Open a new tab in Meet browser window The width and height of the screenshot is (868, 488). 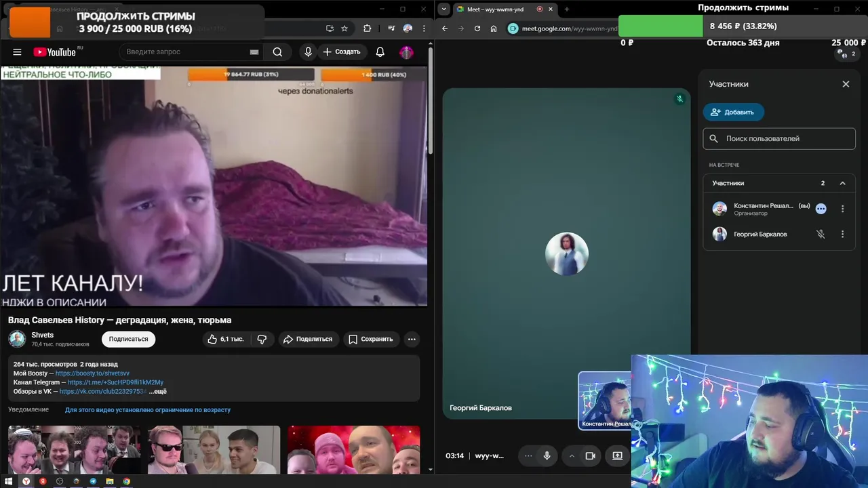(567, 9)
